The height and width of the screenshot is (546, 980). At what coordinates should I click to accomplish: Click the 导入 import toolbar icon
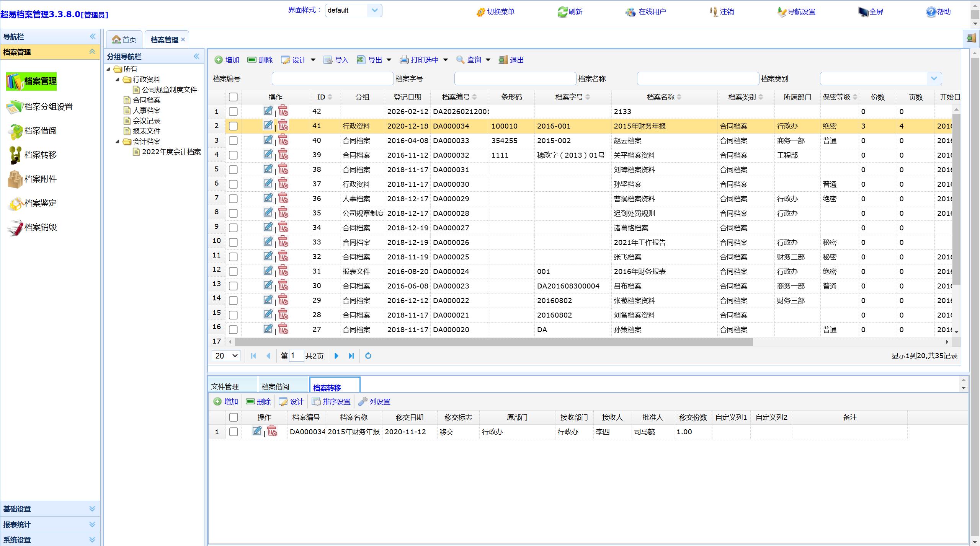[328, 60]
